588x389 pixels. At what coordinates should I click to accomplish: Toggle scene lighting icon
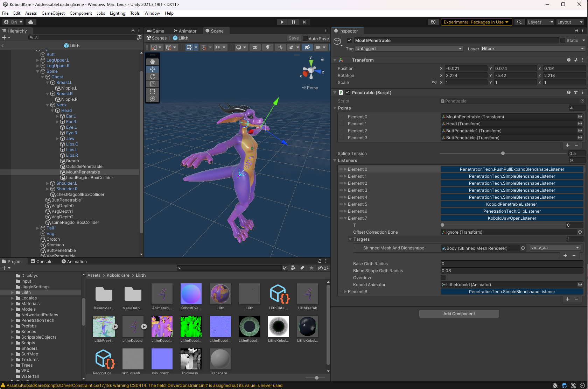(x=268, y=47)
